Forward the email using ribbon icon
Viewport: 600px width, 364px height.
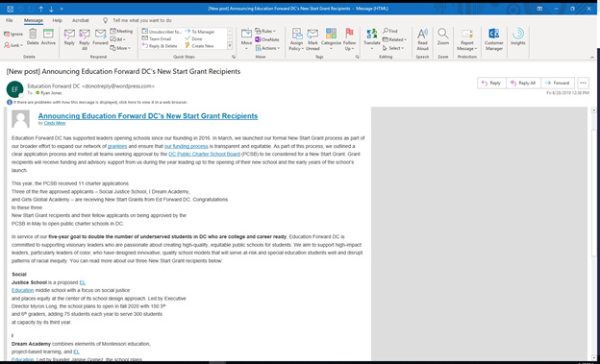click(x=100, y=37)
